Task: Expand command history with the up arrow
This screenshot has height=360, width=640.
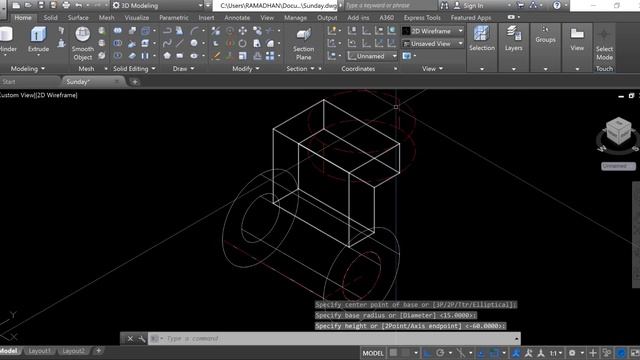Action: pos(516,339)
